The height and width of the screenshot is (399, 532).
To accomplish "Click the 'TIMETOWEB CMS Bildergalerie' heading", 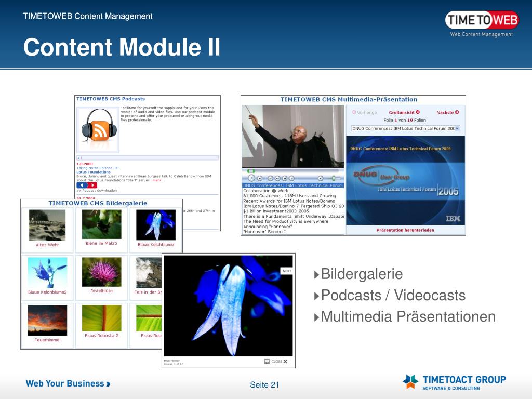I will click(x=98, y=203).
